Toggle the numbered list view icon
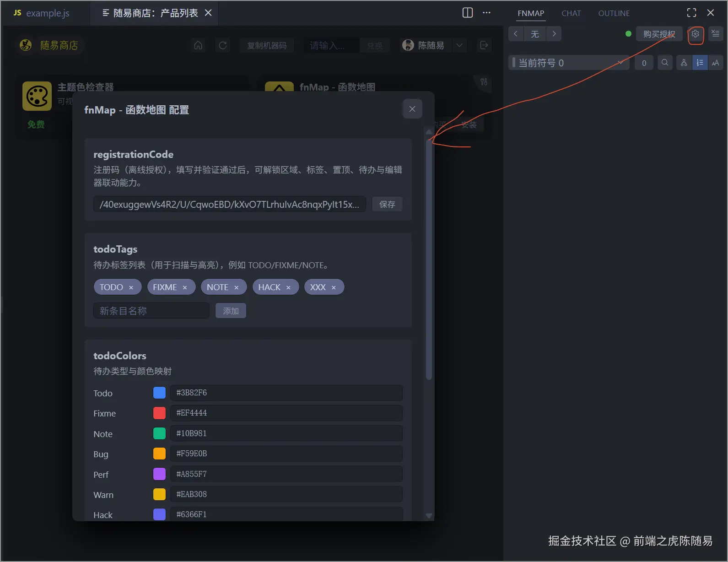This screenshot has width=728, height=562. pyautogui.click(x=700, y=63)
